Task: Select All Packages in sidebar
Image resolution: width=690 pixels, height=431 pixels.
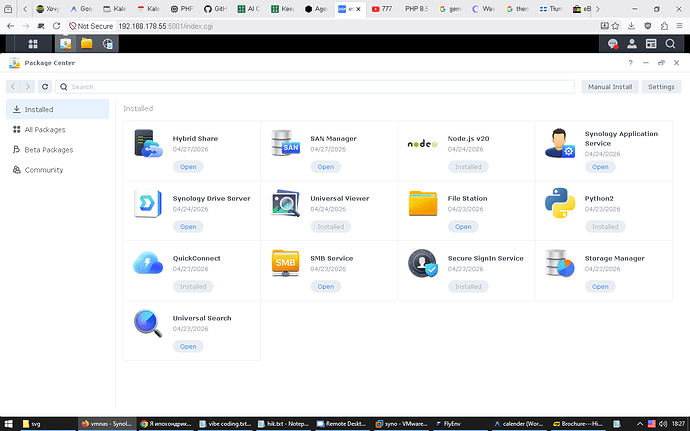Action: 57,129
